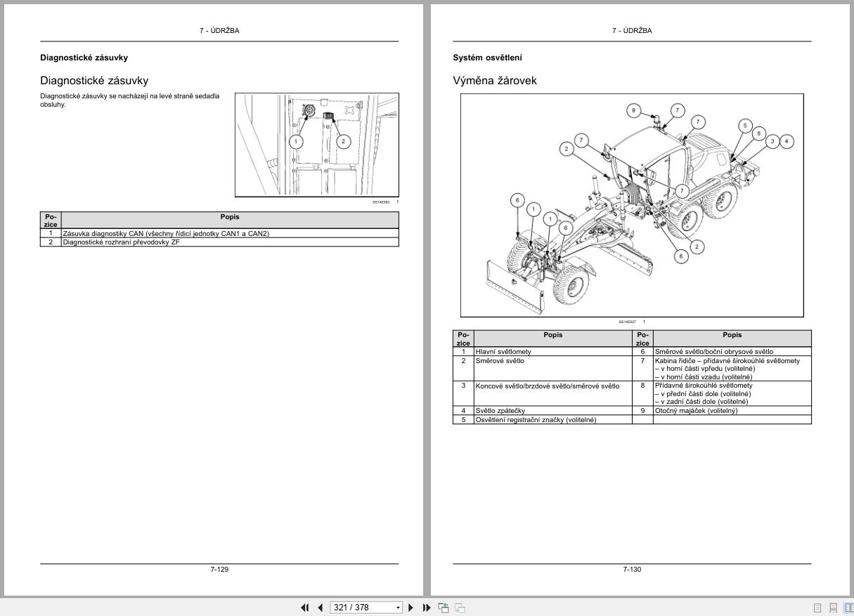Click the large heading 'Diagnostické zásuvky'
The height and width of the screenshot is (616, 854).
[94, 81]
